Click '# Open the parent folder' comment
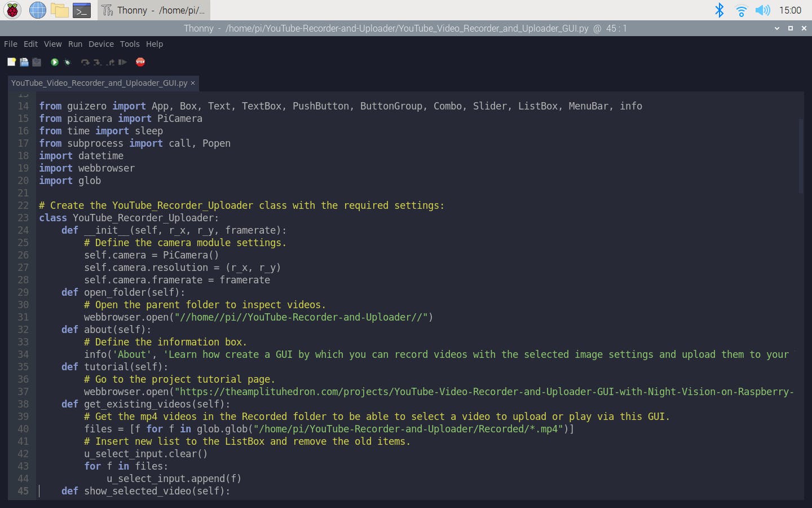 click(x=205, y=305)
